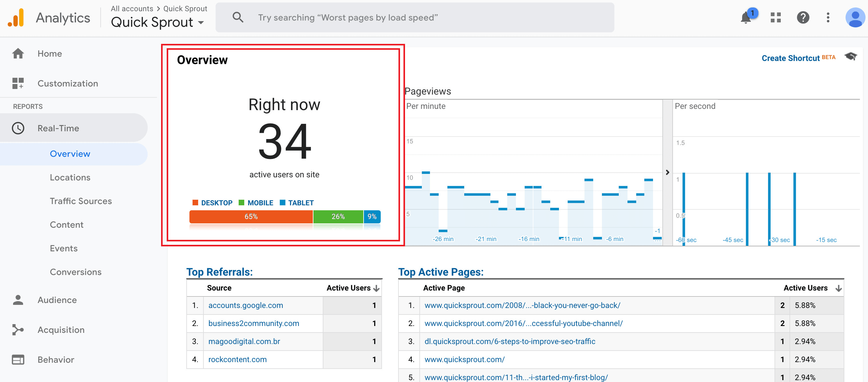
Task: Open the Help question mark icon
Action: tap(803, 18)
